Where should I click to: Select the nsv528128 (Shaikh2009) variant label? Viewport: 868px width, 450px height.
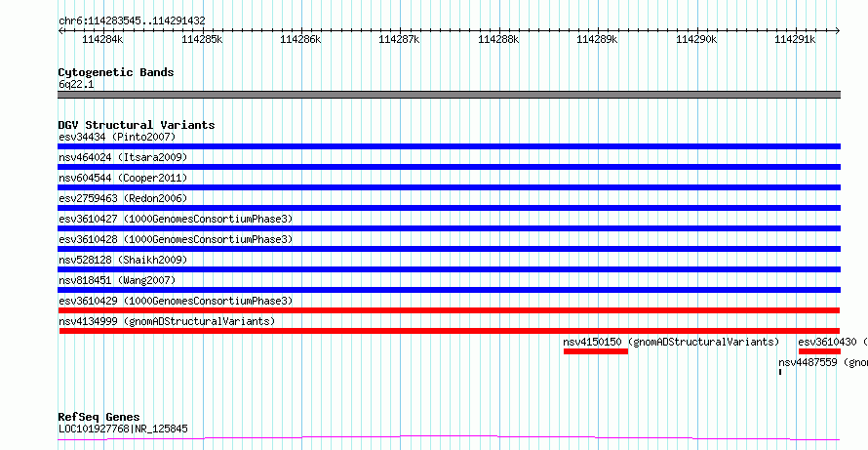[x=123, y=260]
